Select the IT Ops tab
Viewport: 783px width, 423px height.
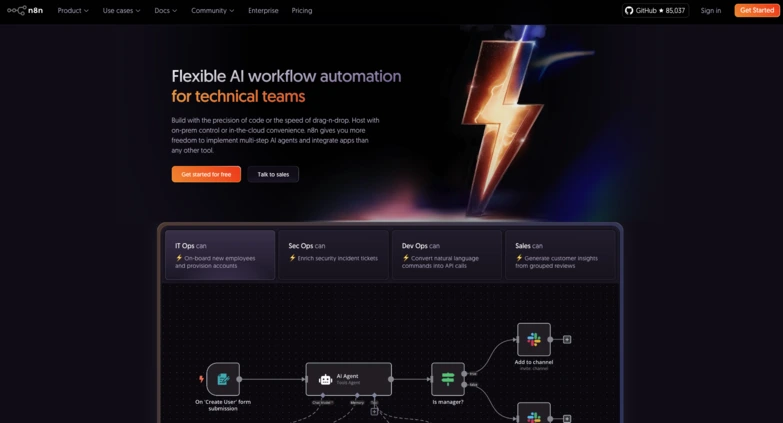[220, 255]
